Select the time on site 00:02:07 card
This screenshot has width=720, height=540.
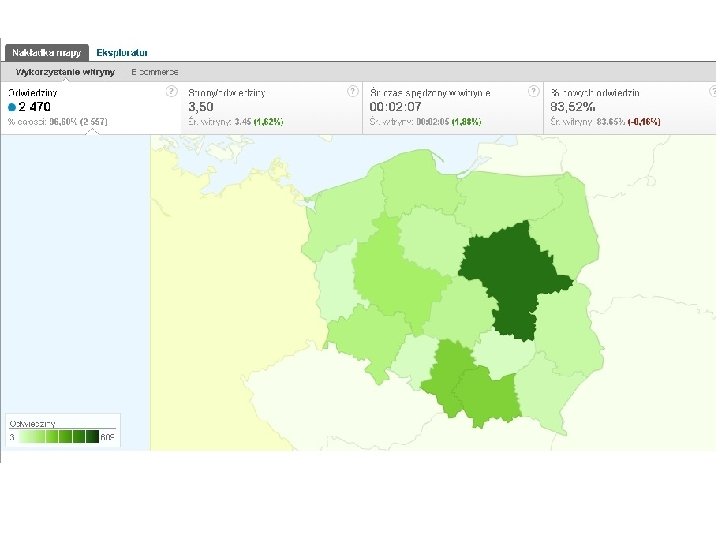point(453,108)
